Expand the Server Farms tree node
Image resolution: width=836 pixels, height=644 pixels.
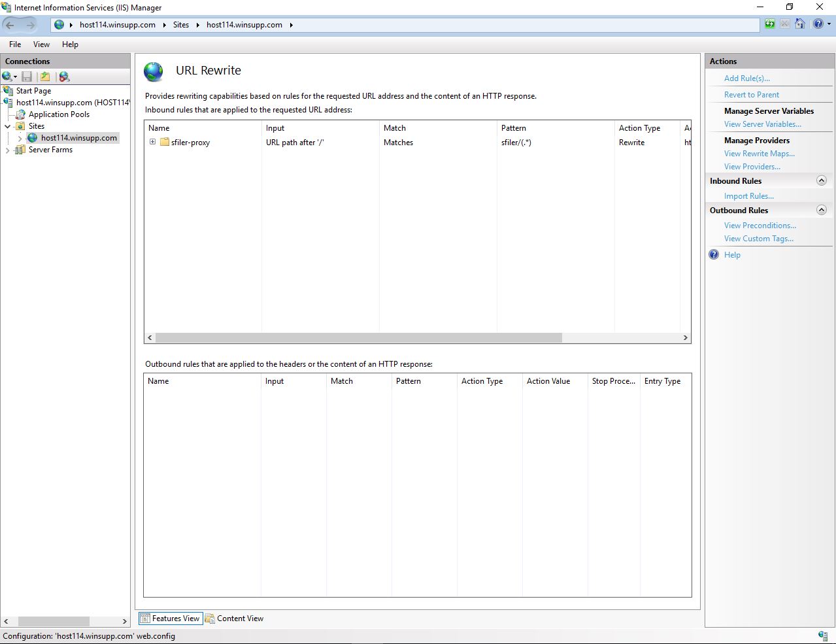(8, 150)
